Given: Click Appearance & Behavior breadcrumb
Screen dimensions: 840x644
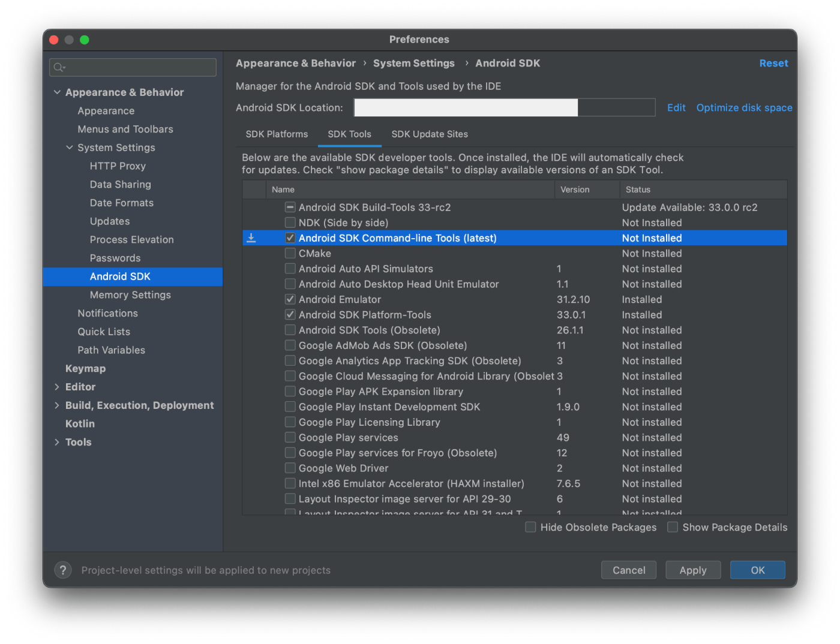Looking at the screenshot, I should [296, 63].
